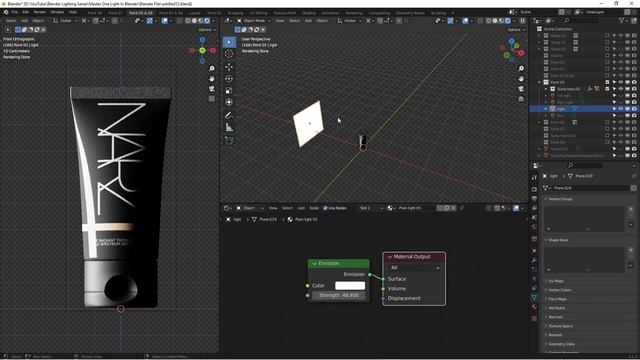Add new workspace with plus button
640x360 pixels.
[x=452, y=13]
